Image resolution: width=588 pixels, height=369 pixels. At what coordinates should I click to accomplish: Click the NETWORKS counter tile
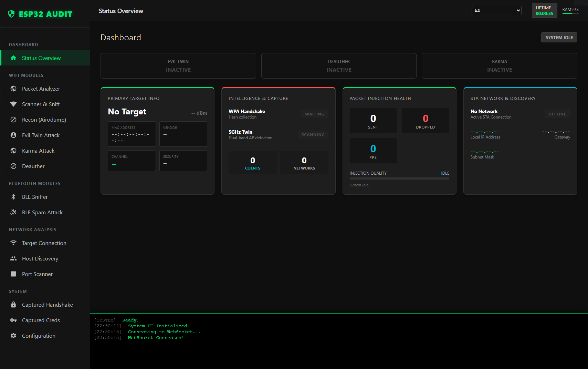tap(304, 163)
